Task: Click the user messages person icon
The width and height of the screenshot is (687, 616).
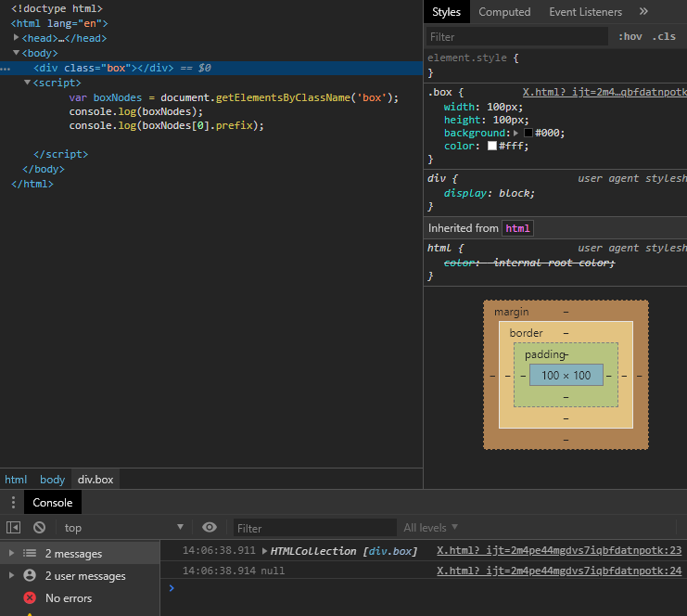Action: [x=30, y=575]
